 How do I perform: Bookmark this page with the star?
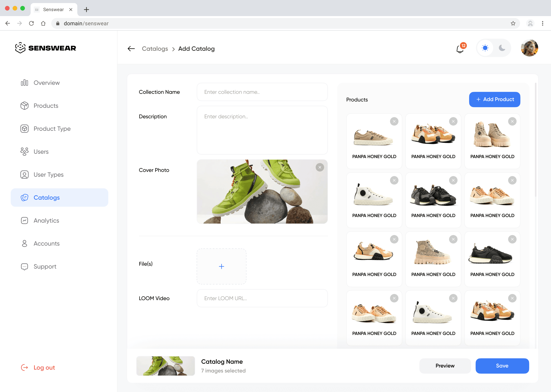[x=513, y=23]
